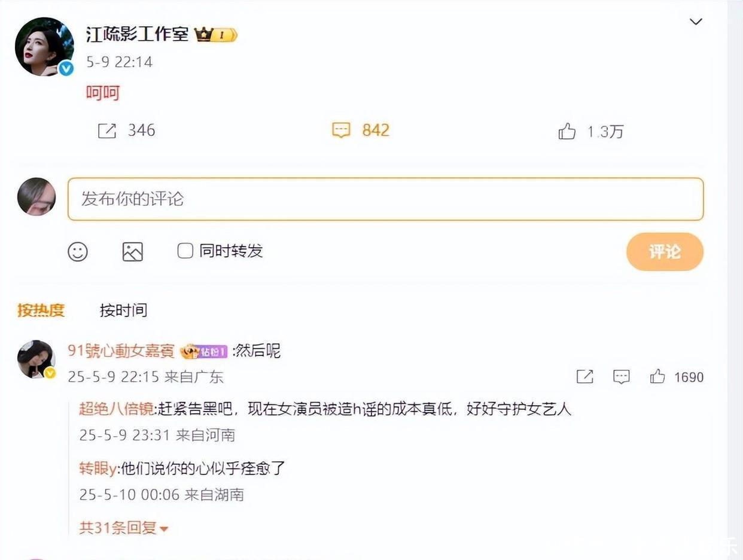Expand the 共31条回复 replies
743x560 pixels.
click(x=124, y=528)
